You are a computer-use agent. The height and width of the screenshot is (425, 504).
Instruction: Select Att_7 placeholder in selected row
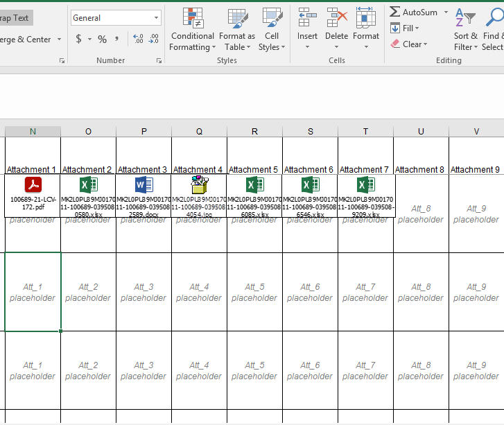pyautogui.click(x=365, y=292)
